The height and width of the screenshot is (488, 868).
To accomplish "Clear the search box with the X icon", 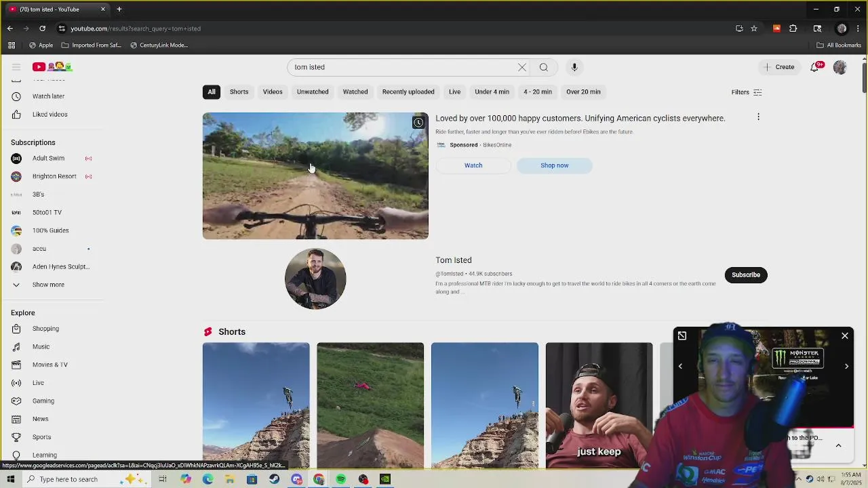I will click(522, 67).
